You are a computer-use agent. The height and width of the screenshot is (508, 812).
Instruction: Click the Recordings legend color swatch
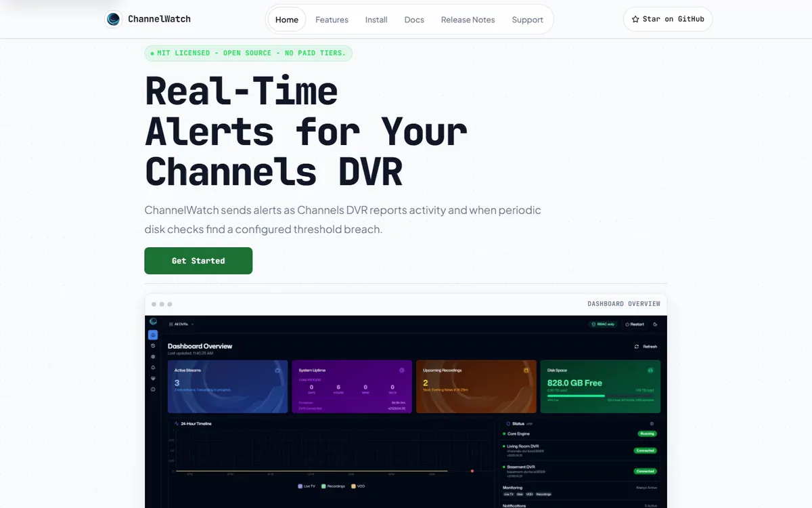pos(323,486)
